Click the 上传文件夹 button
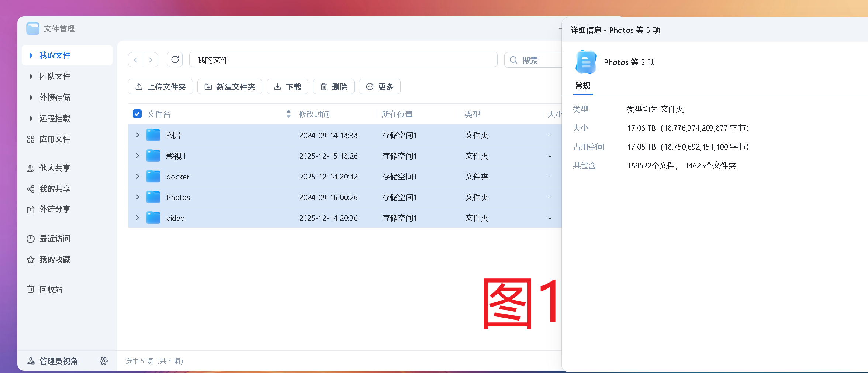This screenshot has height=373, width=868. tap(160, 87)
